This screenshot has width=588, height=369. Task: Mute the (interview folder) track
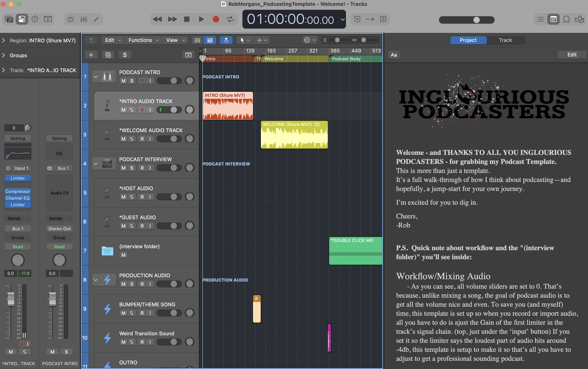(123, 255)
